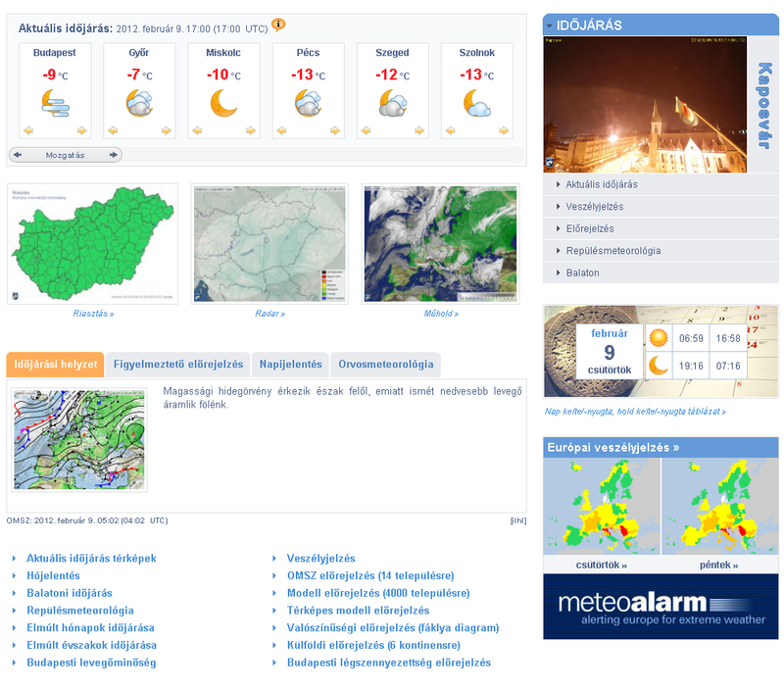Click the meteoalarm banner

[661, 607]
